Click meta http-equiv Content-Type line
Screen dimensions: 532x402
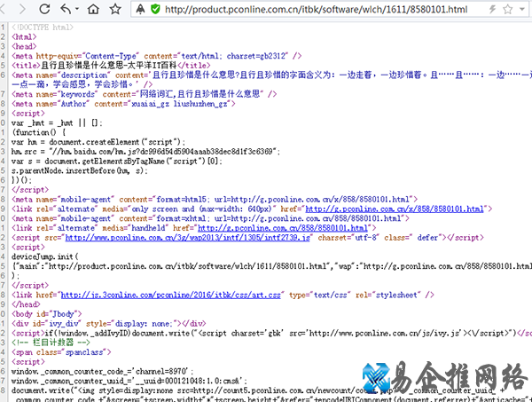157,56
